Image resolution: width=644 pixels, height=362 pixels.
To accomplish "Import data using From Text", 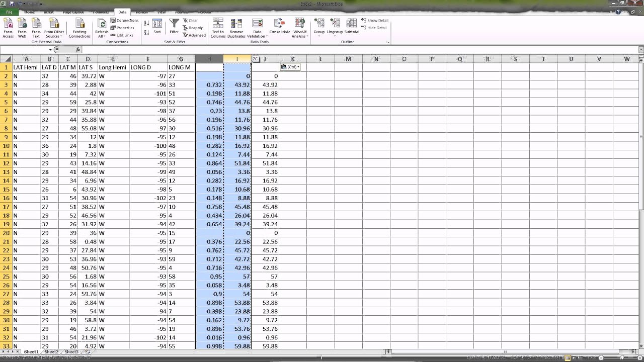I will click(x=36, y=28).
